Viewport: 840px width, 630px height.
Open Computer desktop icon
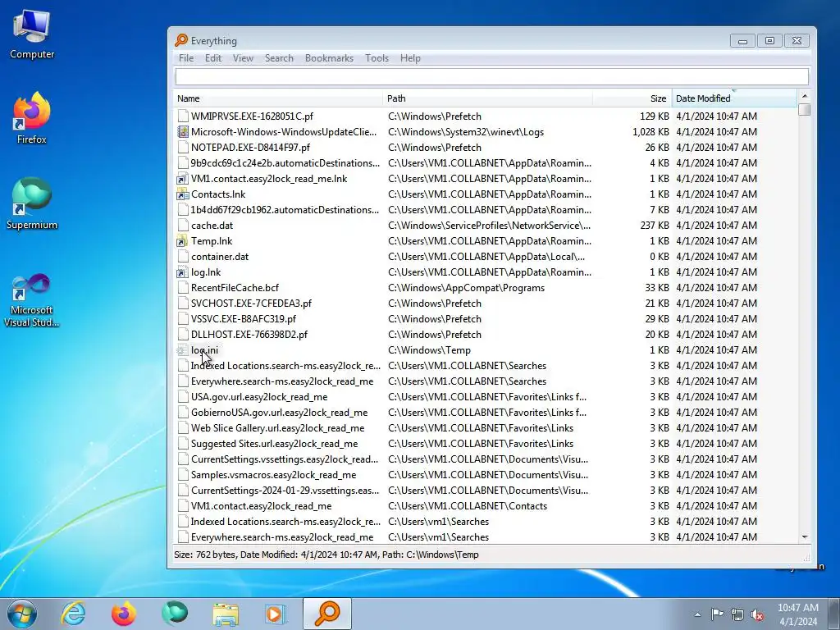coord(32,34)
